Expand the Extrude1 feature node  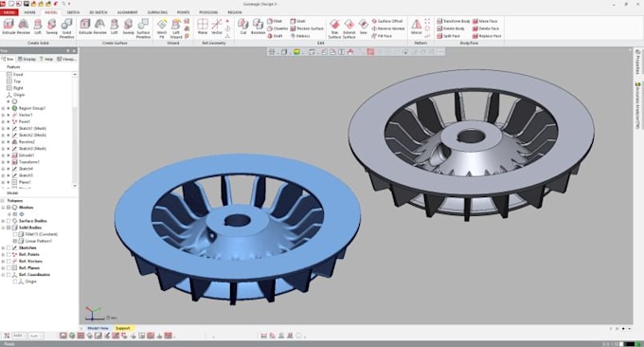(3, 155)
